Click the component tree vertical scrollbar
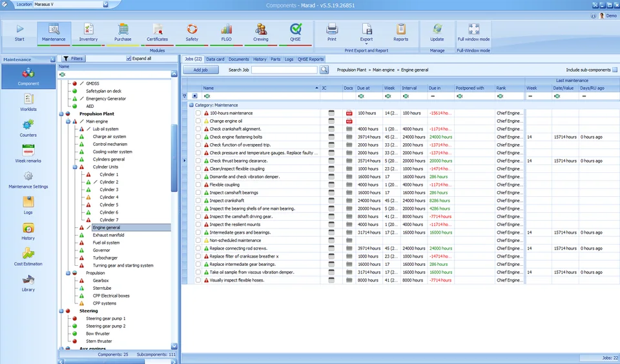This screenshot has height=364, width=620. pos(174,158)
